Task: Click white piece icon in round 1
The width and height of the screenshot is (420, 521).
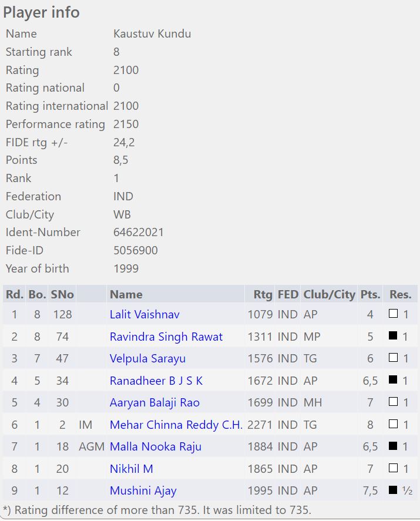Action: tap(394, 314)
